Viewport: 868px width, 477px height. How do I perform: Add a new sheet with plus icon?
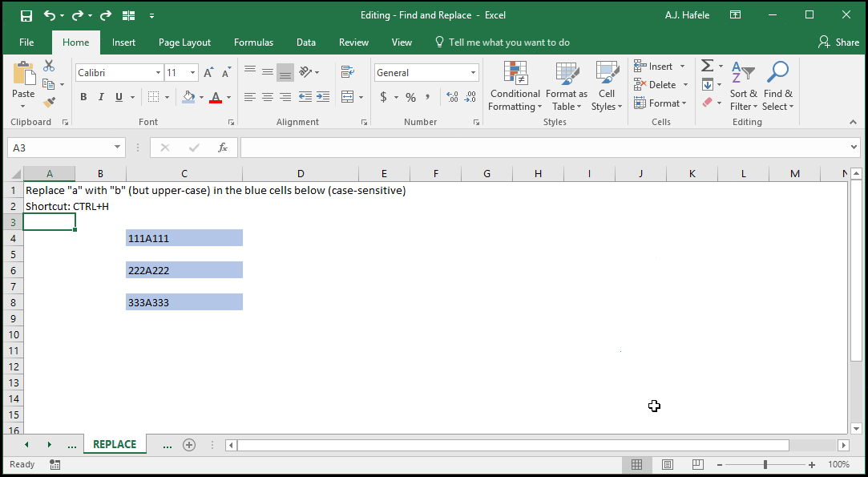click(x=189, y=445)
